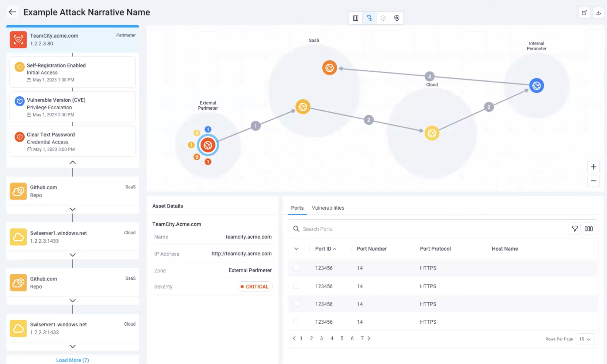Click the blue badge on TeamCity node

[208, 129]
